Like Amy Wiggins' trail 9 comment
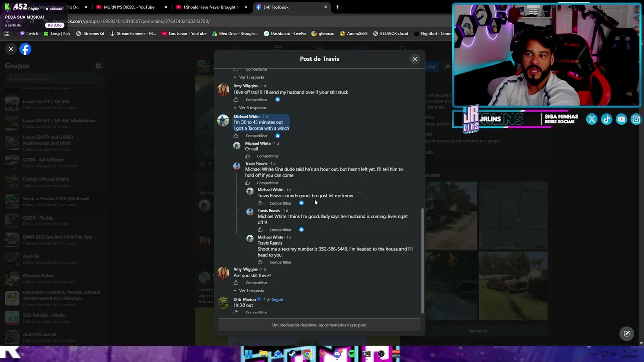 coord(236,100)
